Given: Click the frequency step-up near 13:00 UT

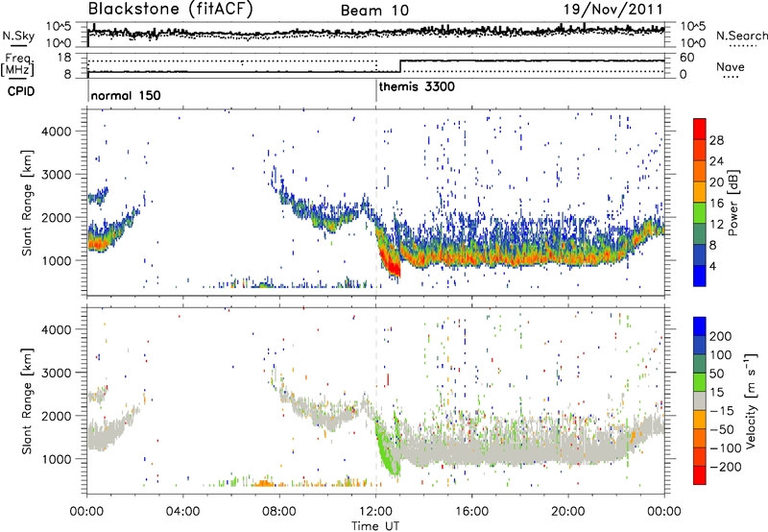Looking at the screenshot, I should point(400,66).
